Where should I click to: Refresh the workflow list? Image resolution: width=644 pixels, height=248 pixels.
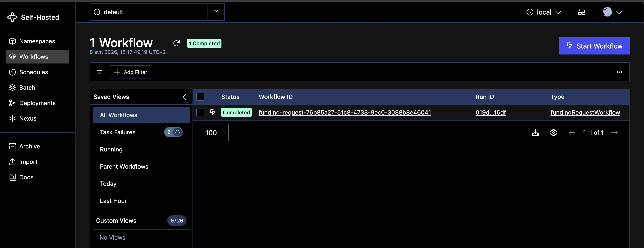(x=177, y=43)
